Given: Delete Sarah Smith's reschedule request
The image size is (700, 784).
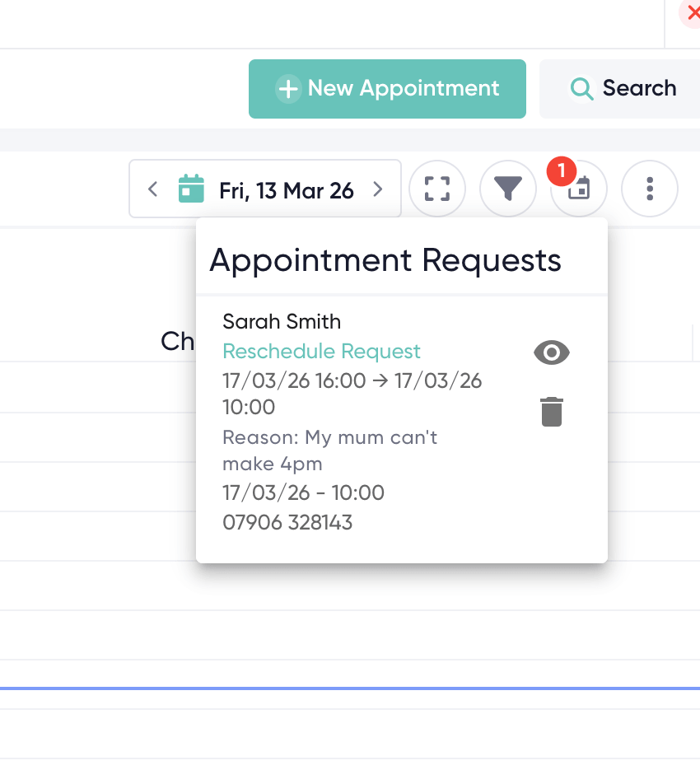Looking at the screenshot, I should click(552, 412).
